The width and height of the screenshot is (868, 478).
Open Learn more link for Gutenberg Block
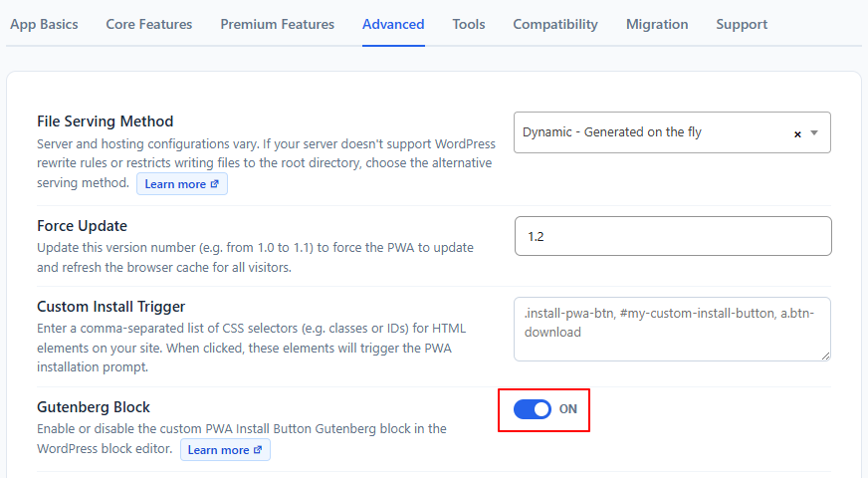click(x=225, y=450)
